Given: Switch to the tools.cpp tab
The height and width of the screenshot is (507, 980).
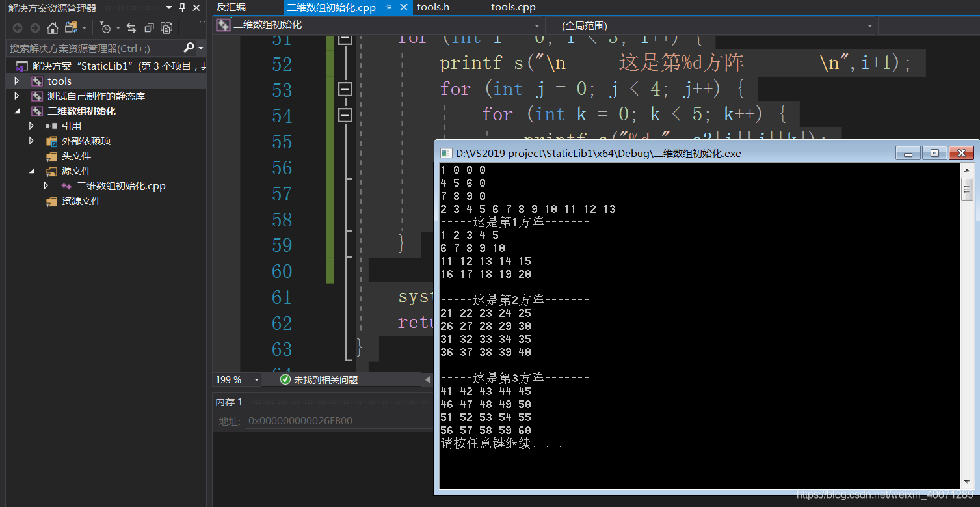Looking at the screenshot, I should pyautogui.click(x=513, y=7).
